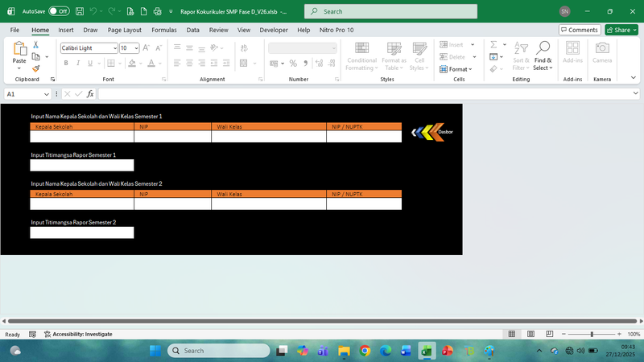The width and height of the screenshot is (644, 362).
Task: Expand the font size dropdown
Action: tap(136, 48)
